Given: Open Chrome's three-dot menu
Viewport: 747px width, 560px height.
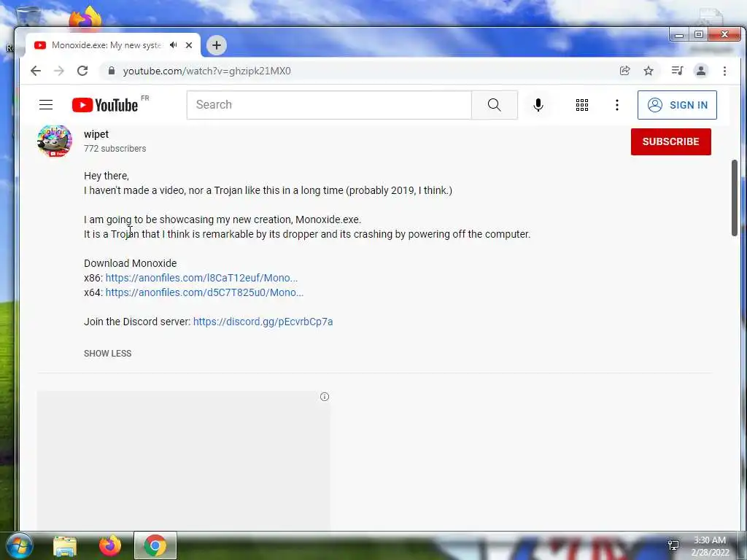Looking at the screenshot, I should pos(724,71).
